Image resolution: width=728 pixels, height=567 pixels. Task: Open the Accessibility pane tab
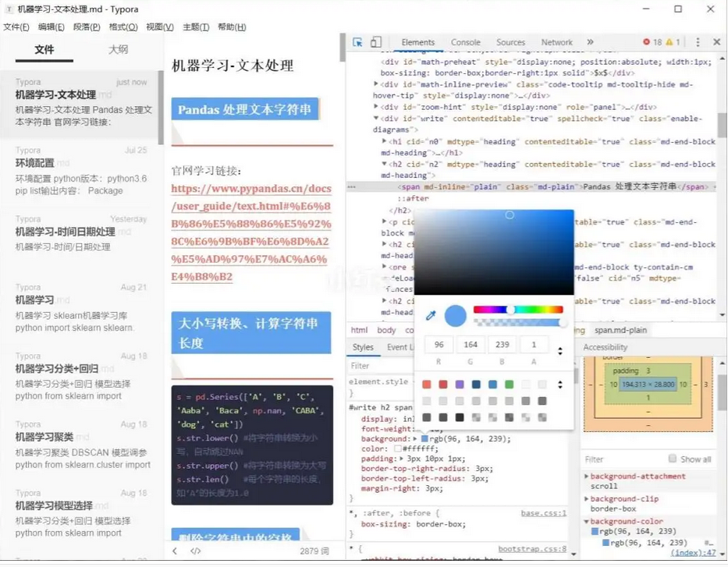(x=605, y=347)
